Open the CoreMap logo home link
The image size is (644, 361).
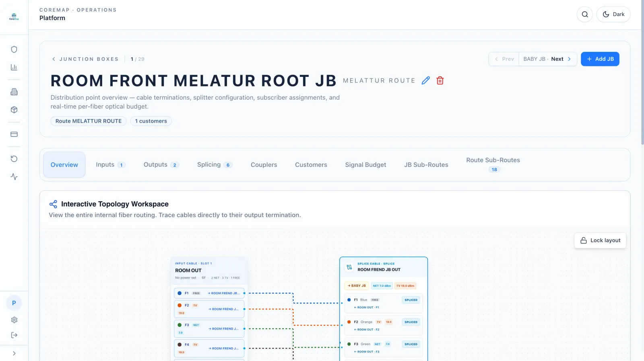click(x=14, y=17)
